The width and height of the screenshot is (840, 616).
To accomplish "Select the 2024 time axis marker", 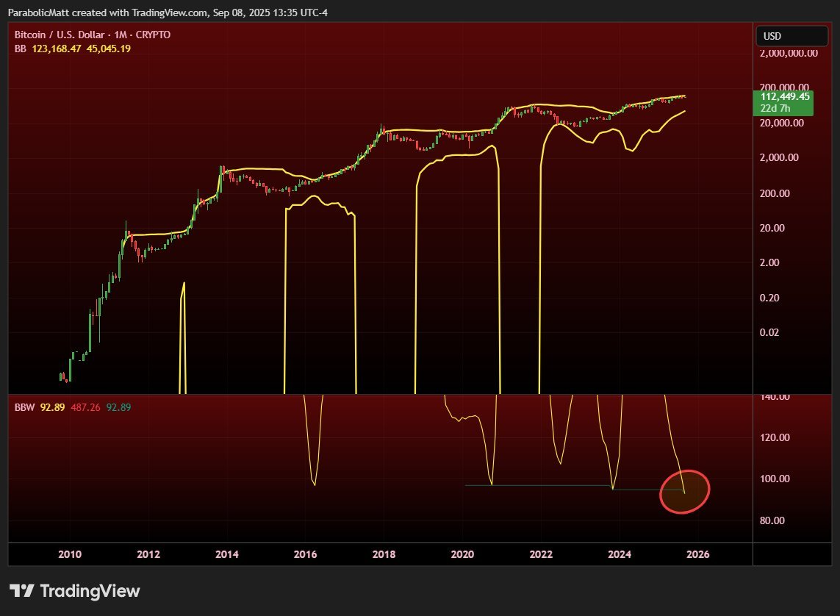I will point(619,554).
